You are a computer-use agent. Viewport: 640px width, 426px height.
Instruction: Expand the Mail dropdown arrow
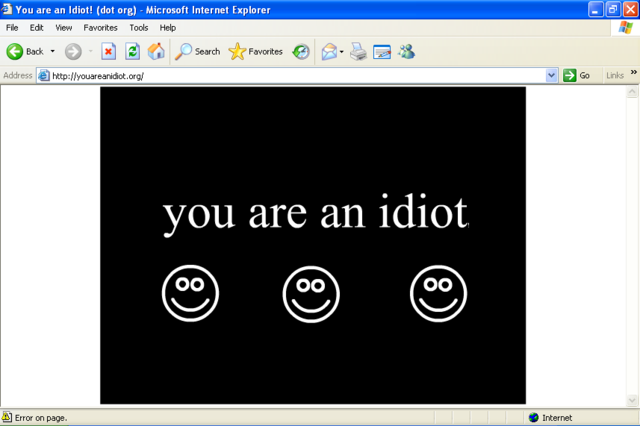[x=342, y=51]
